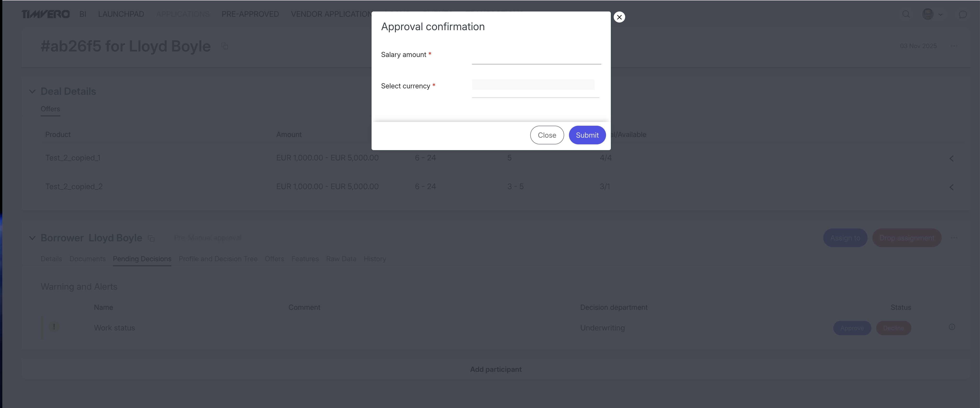980x408 pixels.
Task: Click the search magnifier icon
Action: pos(906,14)
